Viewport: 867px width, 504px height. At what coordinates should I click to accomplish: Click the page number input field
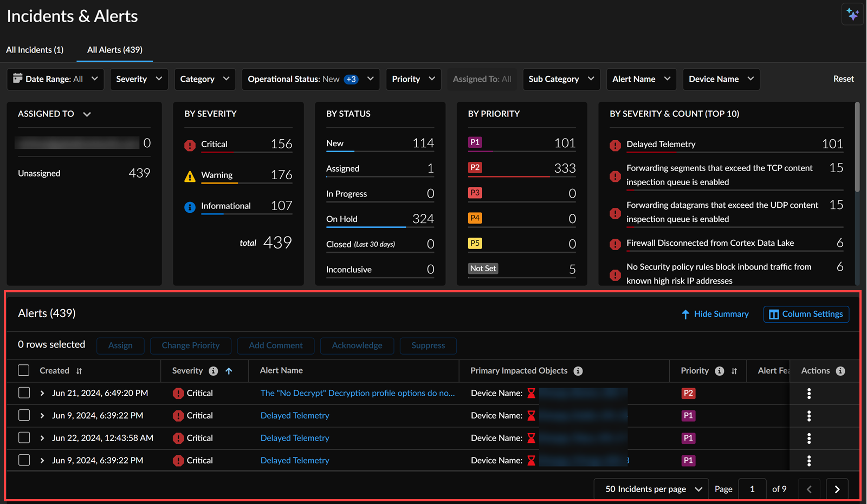coord(752,489)
